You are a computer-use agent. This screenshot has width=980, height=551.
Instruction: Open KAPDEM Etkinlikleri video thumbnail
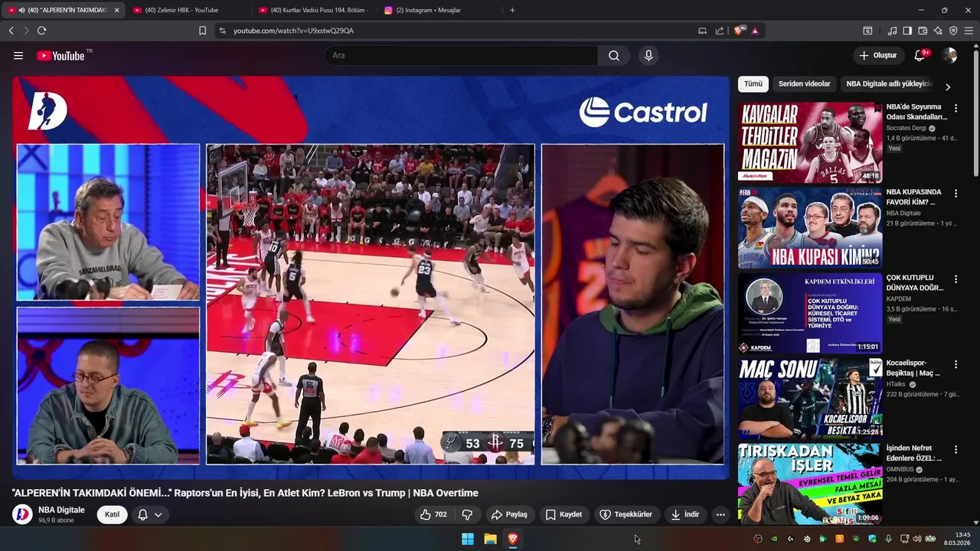point(810,314)
